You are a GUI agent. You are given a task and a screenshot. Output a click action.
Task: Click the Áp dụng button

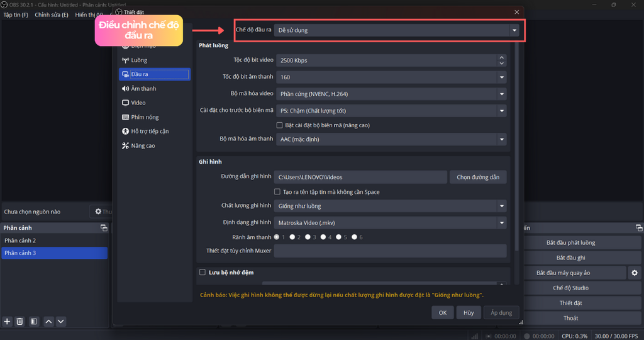tap(501, 312)
